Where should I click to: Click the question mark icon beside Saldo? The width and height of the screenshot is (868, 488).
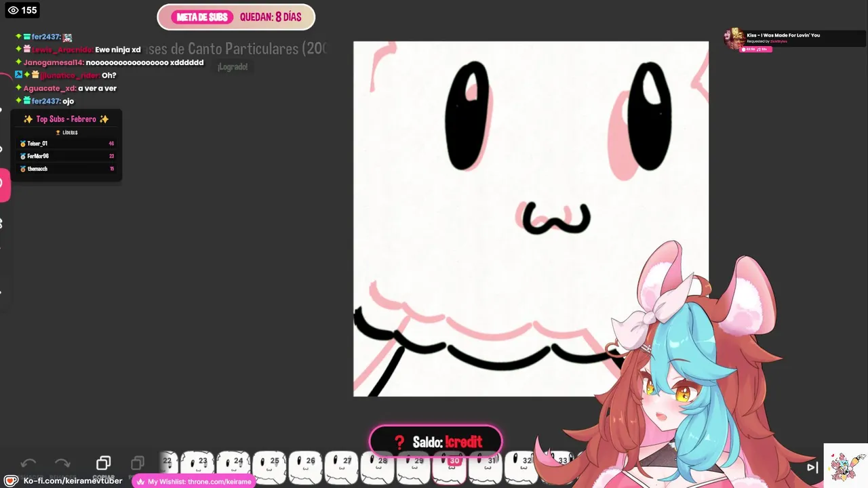399,443
